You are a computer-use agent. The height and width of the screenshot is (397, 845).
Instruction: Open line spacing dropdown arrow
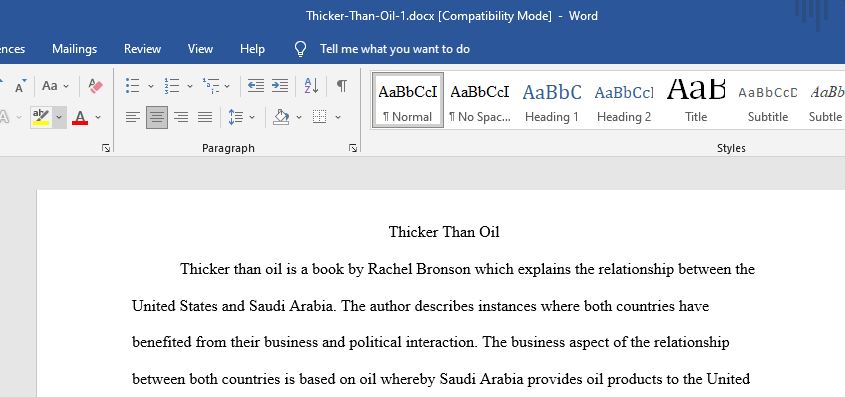[252, 117]
